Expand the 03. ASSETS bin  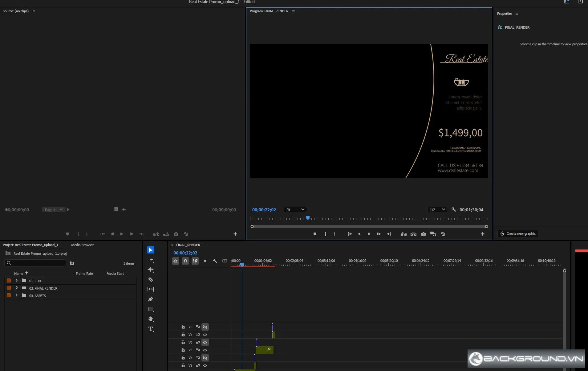pyautogui.click(x=17, y=295)
